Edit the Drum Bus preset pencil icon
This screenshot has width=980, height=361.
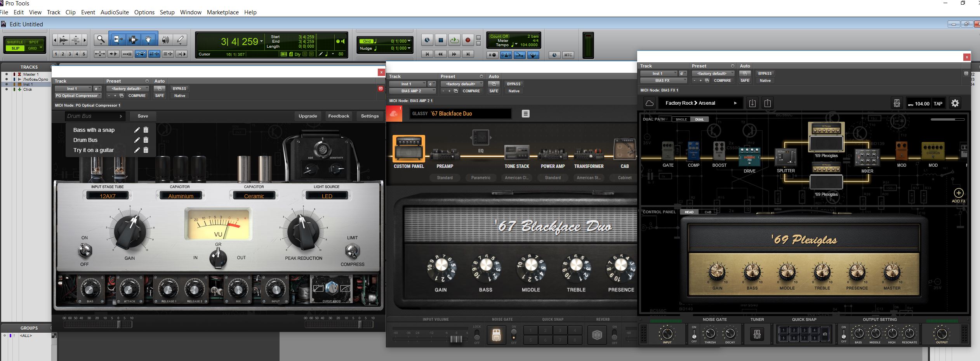click(x=137, y=140)
